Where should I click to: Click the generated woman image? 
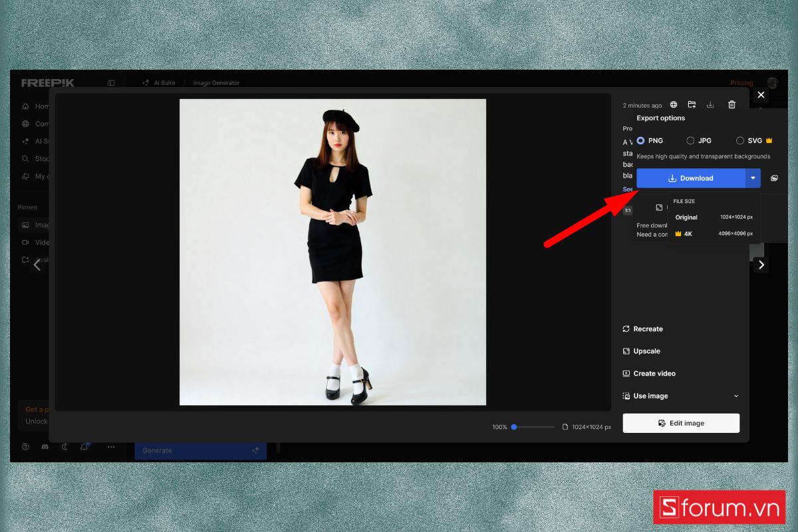tap(332, 252)
